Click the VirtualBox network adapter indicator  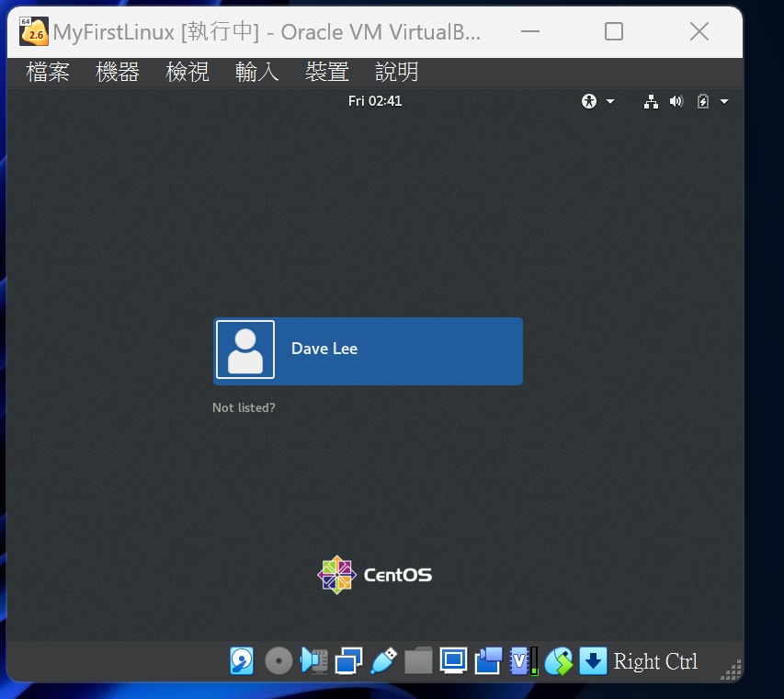tap(349, 660)
